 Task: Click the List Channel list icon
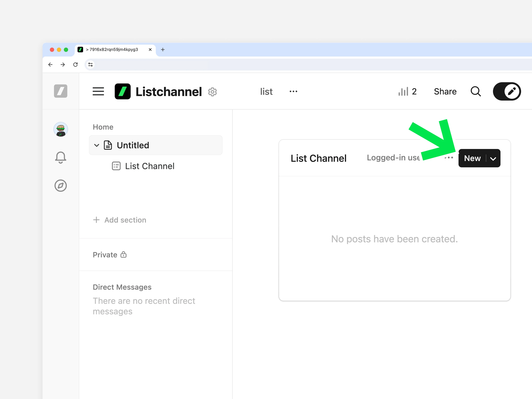[x=116, y=166]
